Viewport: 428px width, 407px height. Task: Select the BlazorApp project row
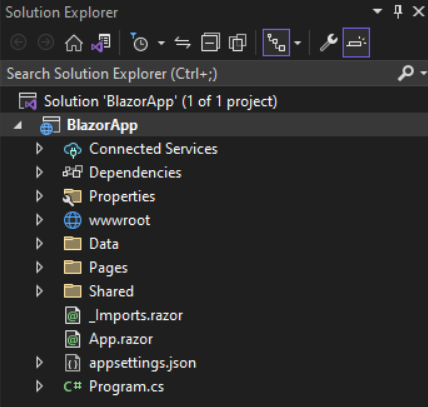(214, 125)
